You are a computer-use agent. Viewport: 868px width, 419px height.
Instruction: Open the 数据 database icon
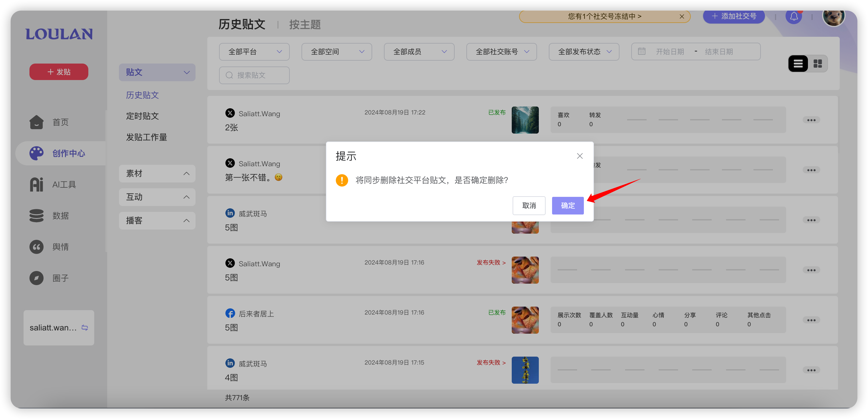pyautogui.click(x=37, y=216)
